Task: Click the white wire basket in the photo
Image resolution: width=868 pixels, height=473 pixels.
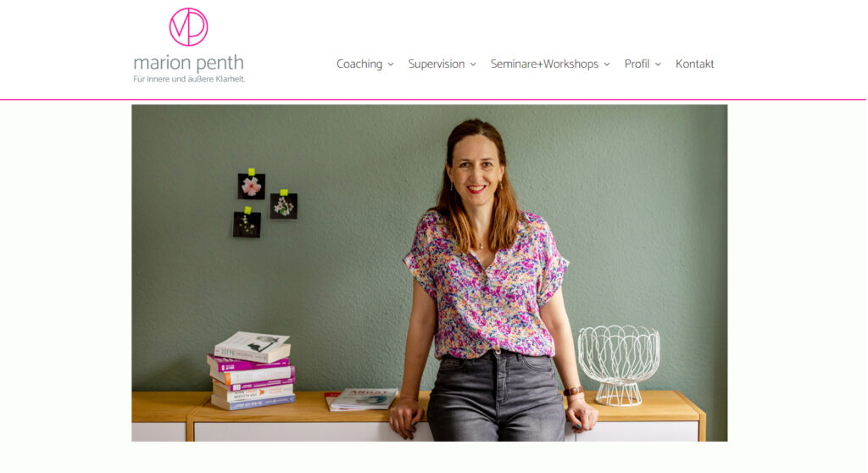Action: tap(618, 365)
